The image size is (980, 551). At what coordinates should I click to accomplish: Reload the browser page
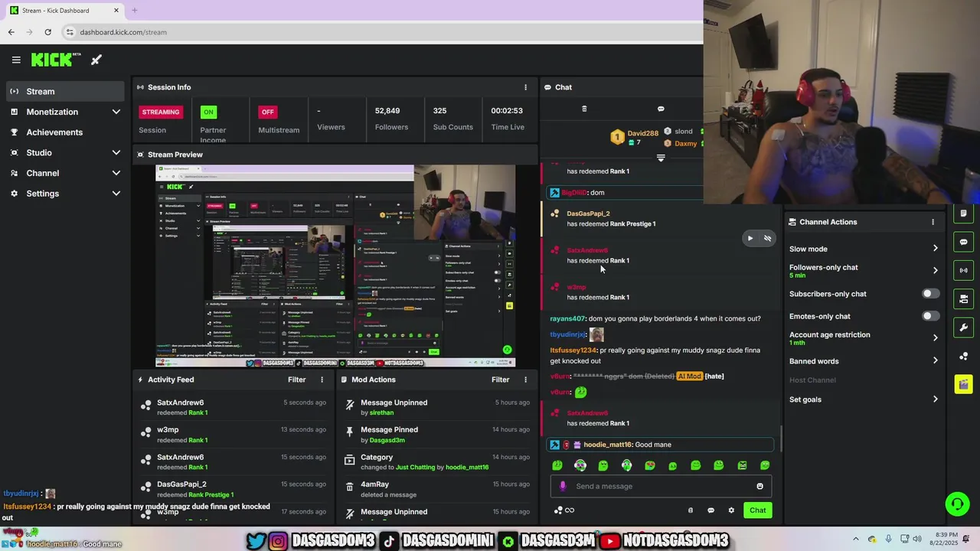pos(47,32)
